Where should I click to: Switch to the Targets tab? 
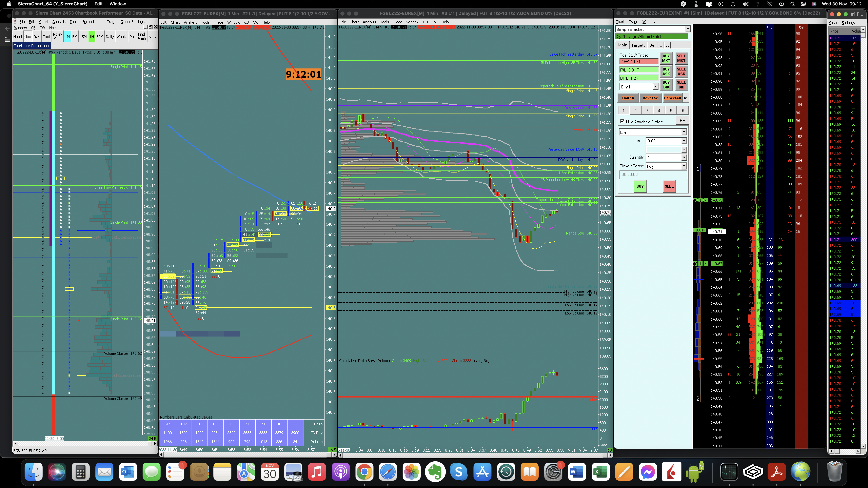click(638, 45)
